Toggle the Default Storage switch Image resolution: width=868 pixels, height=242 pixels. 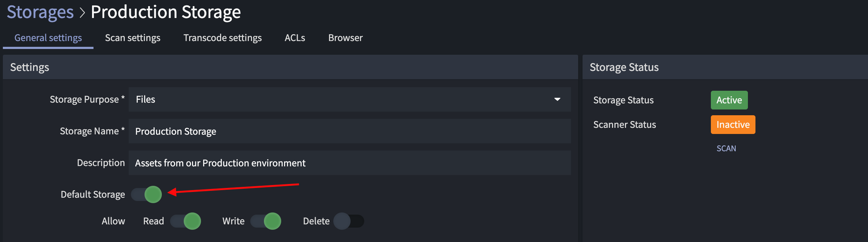click(147, 194)
